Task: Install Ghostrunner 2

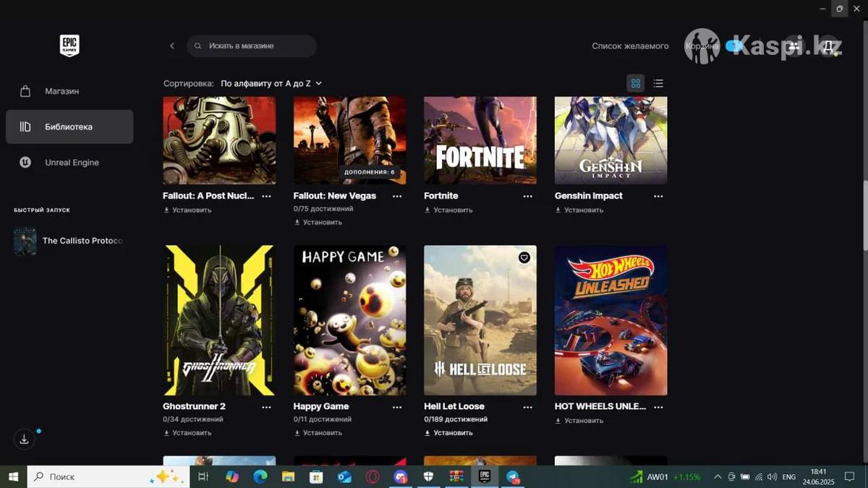Action: click(x=187, y=432)
